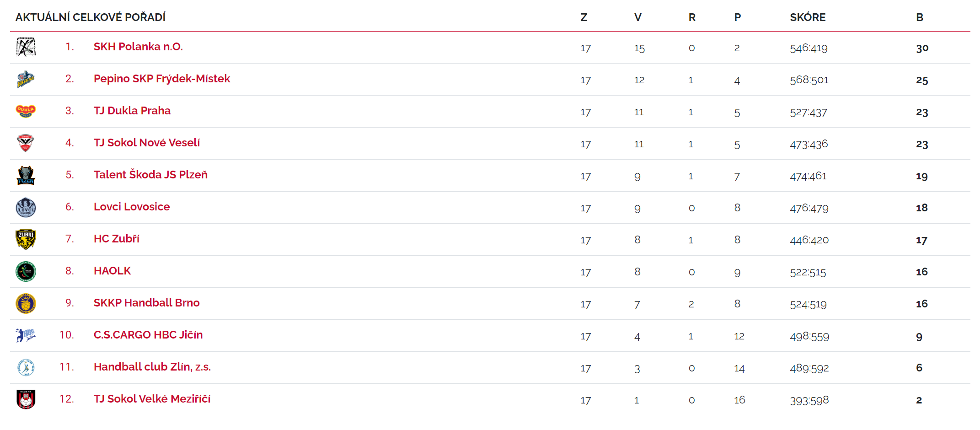Viewport: 980px width, 430px height.
Task: Click the Pepino SKP Frýdek-Místek logo
Action: 26,79
